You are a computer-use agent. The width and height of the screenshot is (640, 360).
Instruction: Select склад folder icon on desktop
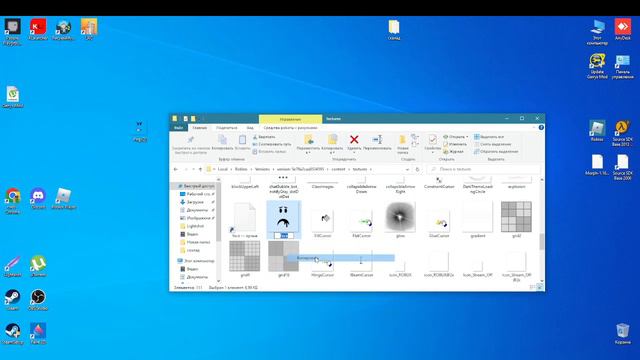(394, 30)
